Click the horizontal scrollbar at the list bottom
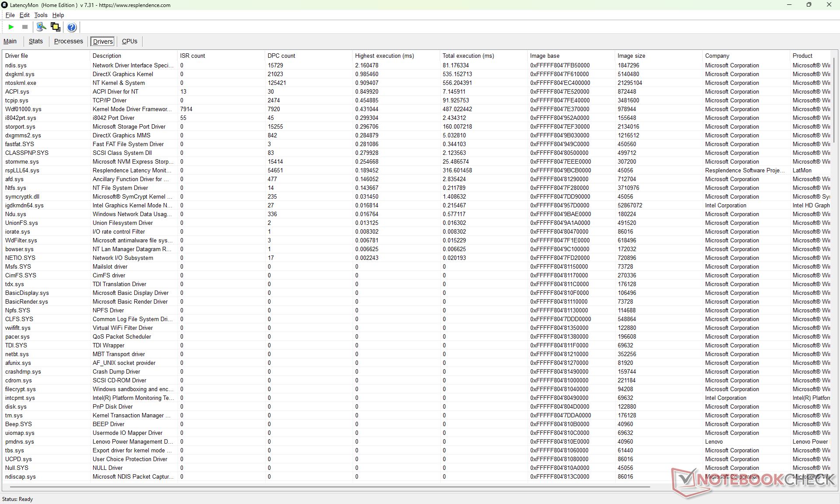This screenshot has height=504, width=840. pyautogui.click(x=328, y=486)
